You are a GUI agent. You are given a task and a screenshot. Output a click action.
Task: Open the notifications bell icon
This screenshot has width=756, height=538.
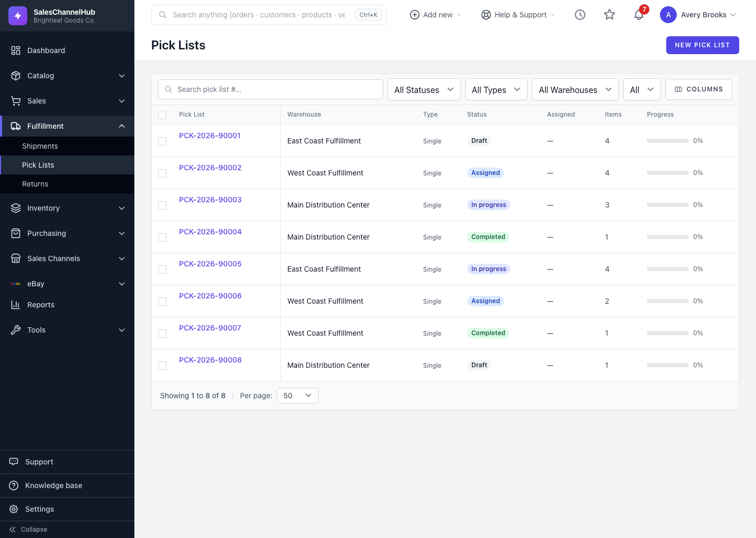639,15
